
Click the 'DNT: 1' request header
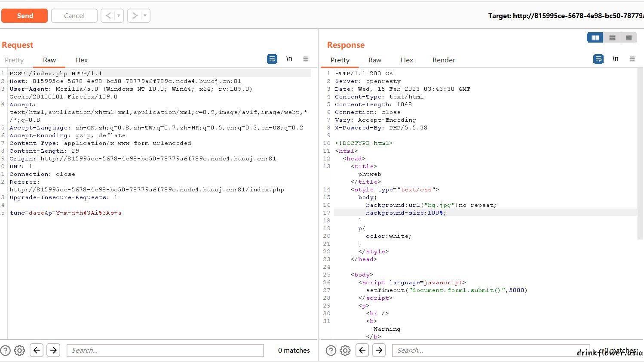[21, 166]
